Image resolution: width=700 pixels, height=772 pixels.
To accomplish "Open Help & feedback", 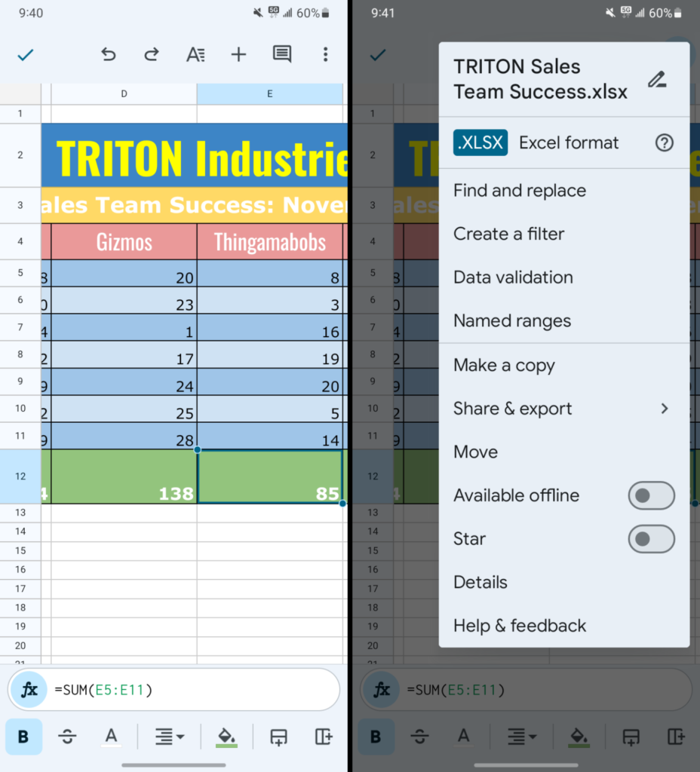I will coord(519,626).
